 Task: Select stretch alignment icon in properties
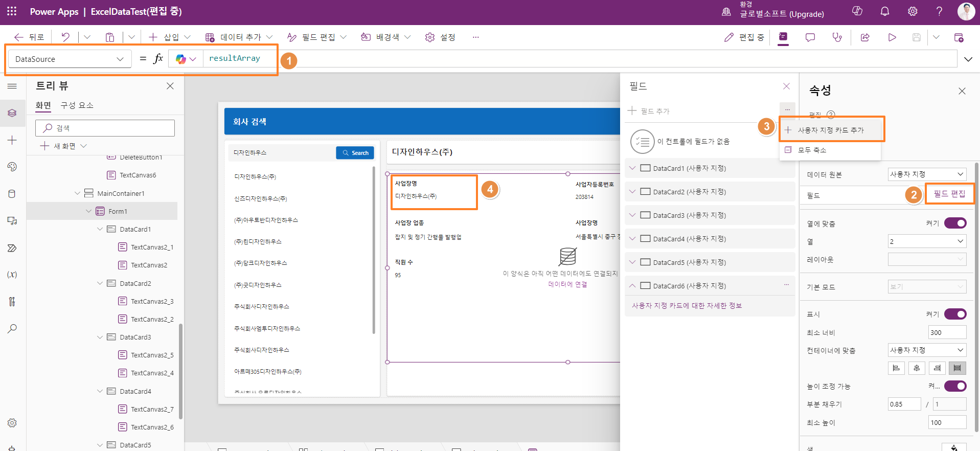[x=958, y=368]
